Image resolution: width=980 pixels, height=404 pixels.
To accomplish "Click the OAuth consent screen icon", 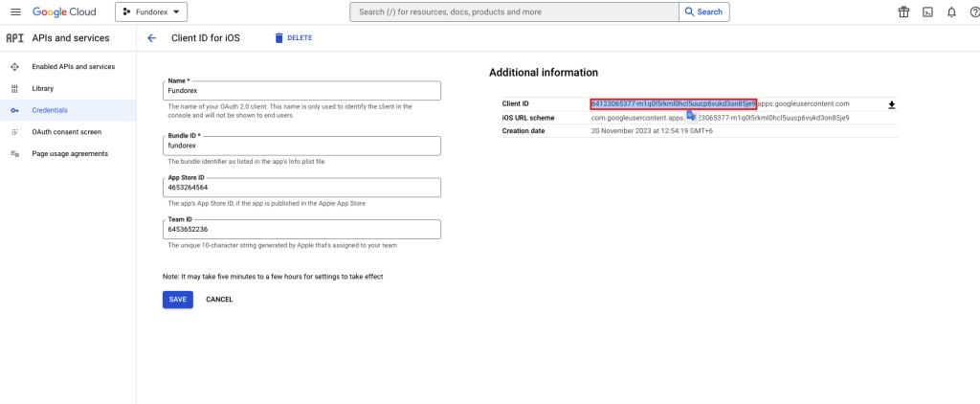I will click(15, 132).
